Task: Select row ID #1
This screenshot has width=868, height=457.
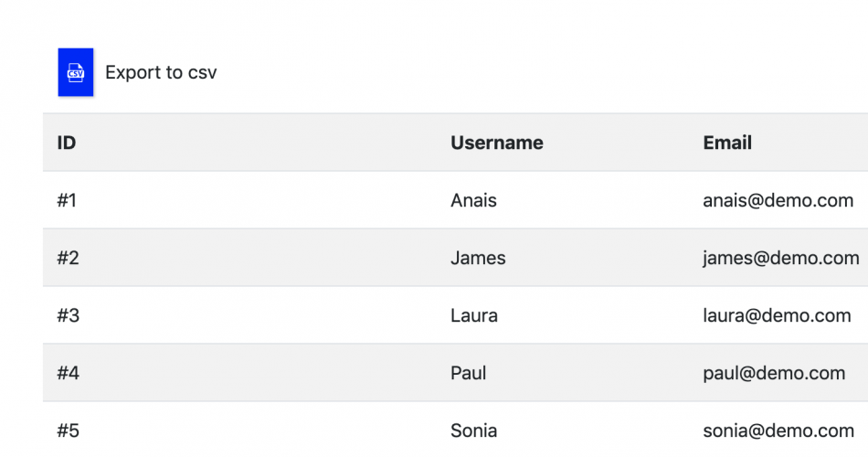Action: (x=67, y=200)
